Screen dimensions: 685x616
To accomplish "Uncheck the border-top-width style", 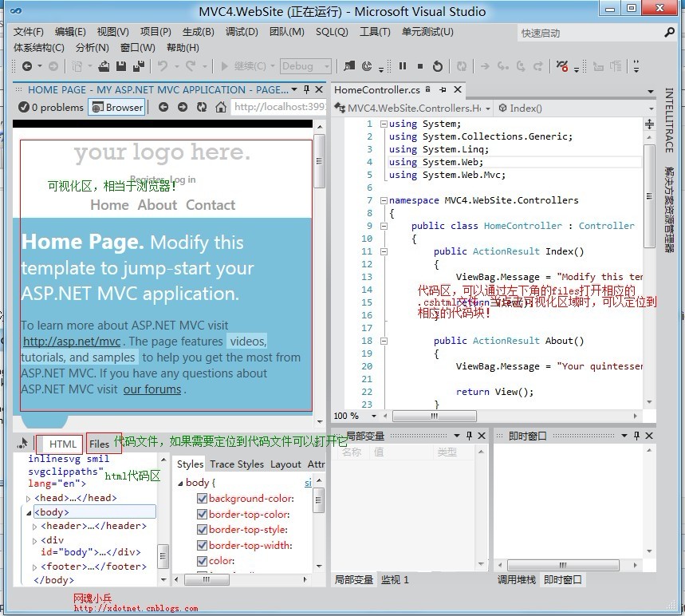I will click(202, 545).
